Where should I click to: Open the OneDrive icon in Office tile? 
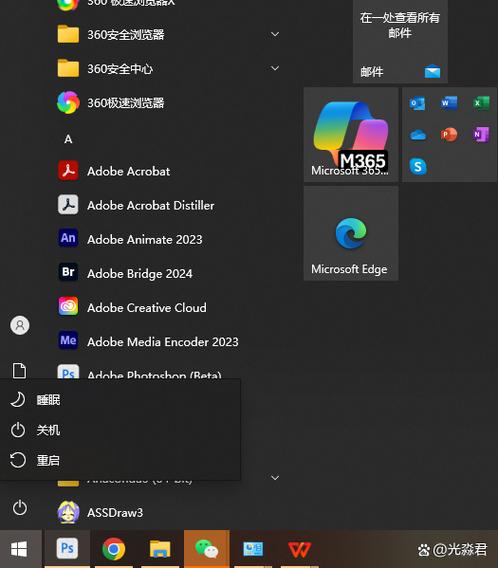click(x=418, y=135)
